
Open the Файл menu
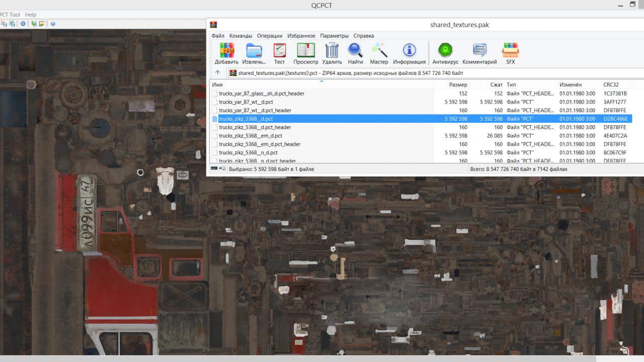pyautogui.click(x=218, y=36)
